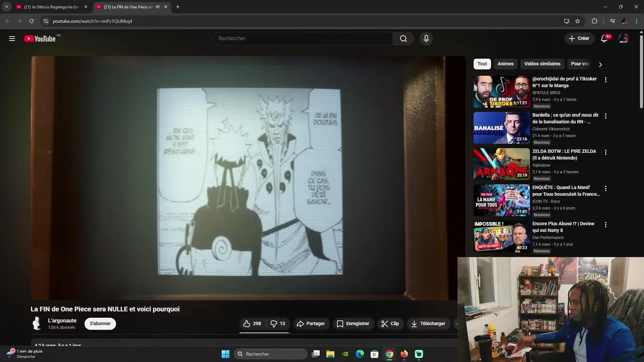Start voice search with microphone icon

point(426,39)
